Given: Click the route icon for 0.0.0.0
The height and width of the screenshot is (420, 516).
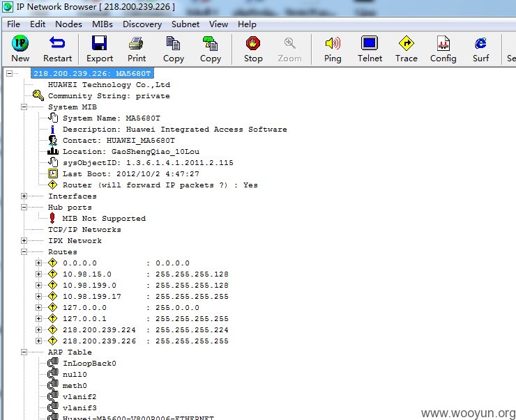Looking at the screenshot, I should (53, 263).
